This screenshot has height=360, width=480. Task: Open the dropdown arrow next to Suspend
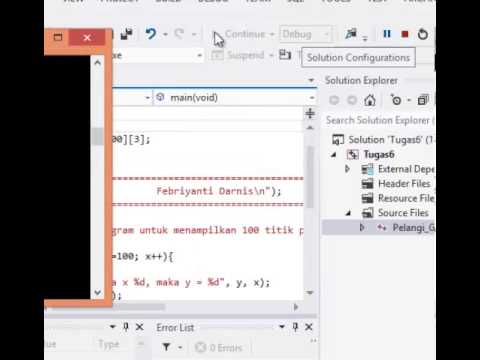point(271,55)
